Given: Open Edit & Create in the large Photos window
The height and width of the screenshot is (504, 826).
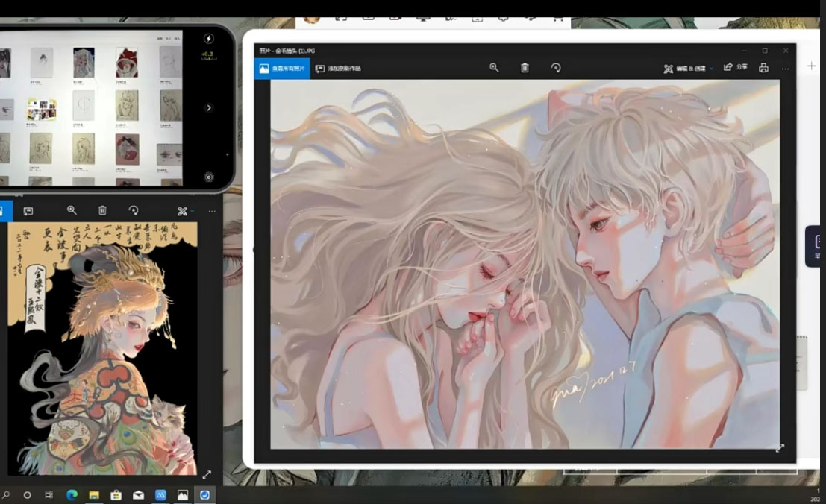Looking at the screenshot, I should (x=688, y=69).
